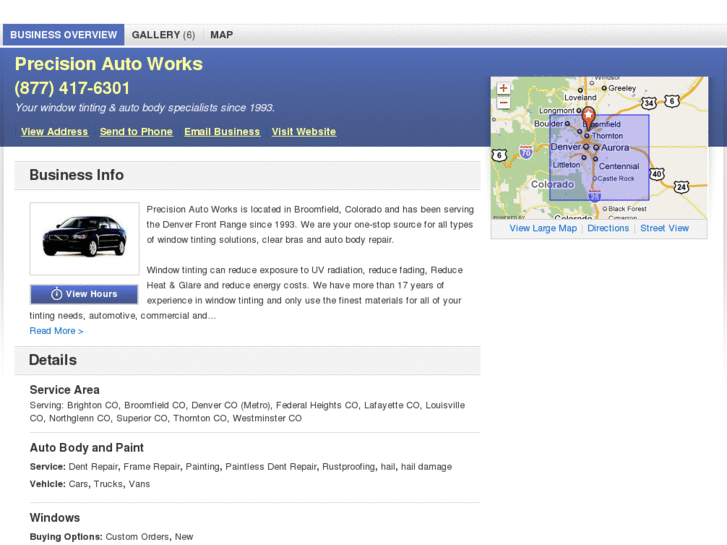Click the red location pin on the map
Screen dimensions: 727x545
(588, 117)
